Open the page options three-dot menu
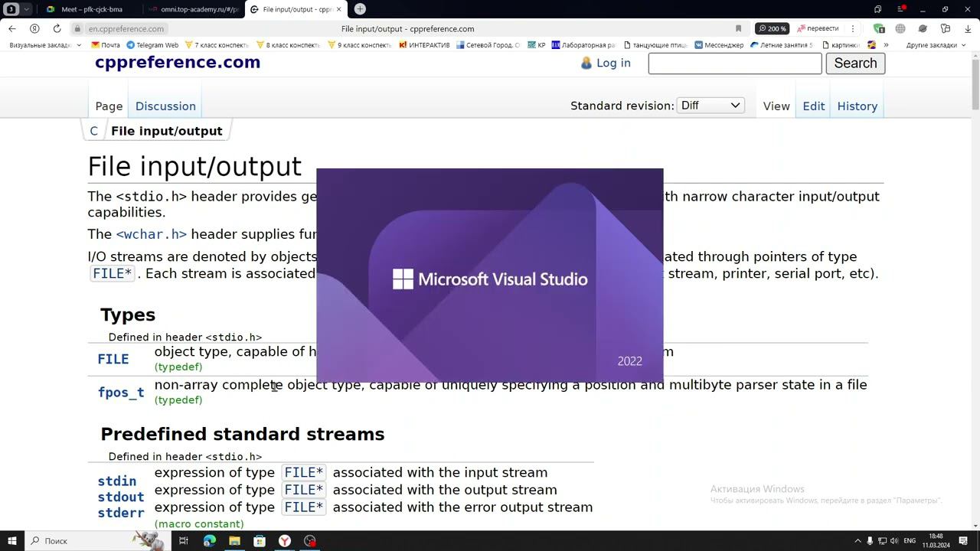This screenshot has width=980, height=551. [853, 28]
